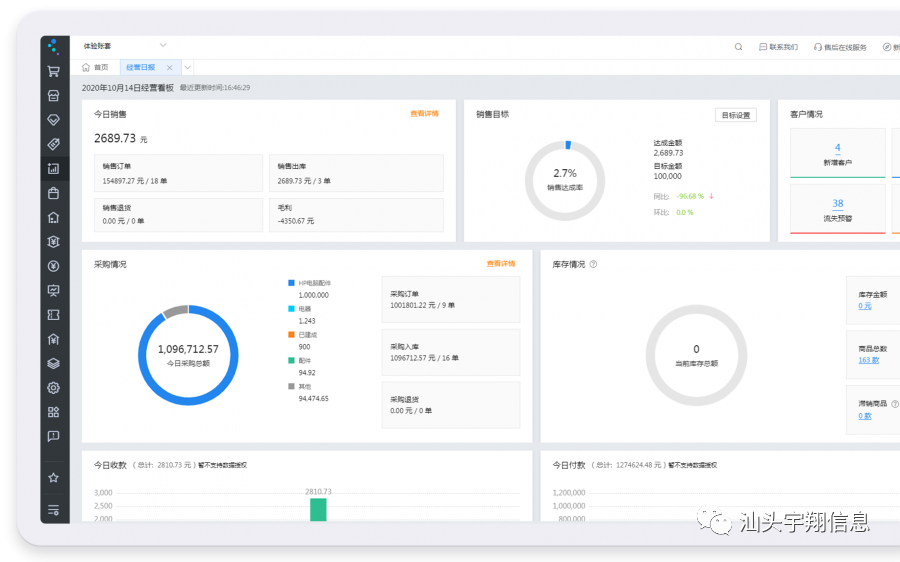
Task: Open 查看详情 link in 今日销售
Action: [x=424, y=114]
